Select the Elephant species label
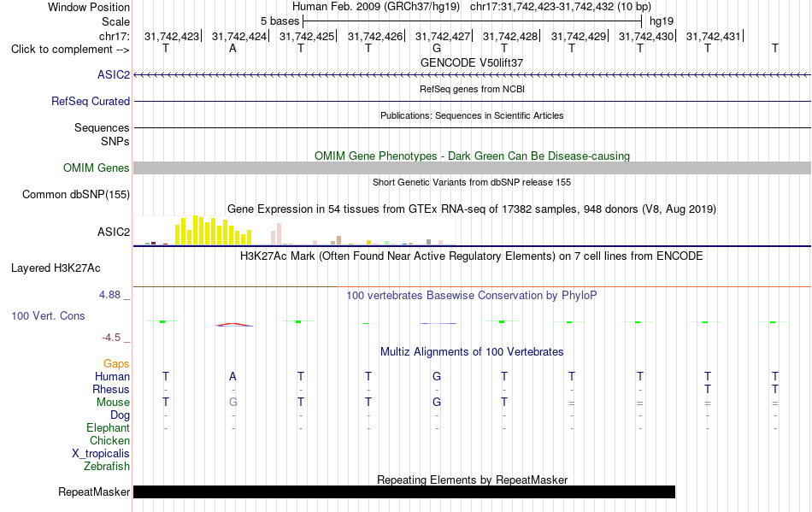Viewport: 812px width, 512px height. 109,428
